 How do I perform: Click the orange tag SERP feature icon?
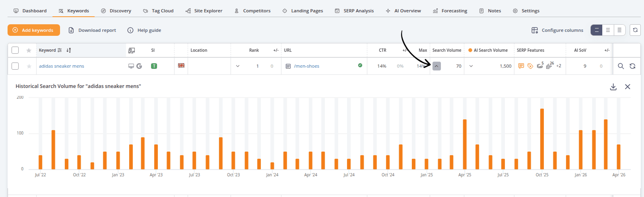(530, 66)
